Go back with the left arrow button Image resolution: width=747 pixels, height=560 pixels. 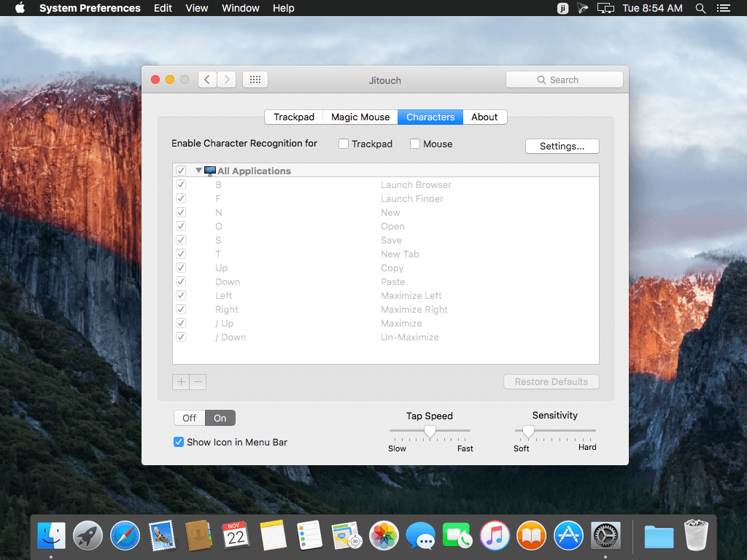[207, 79]
